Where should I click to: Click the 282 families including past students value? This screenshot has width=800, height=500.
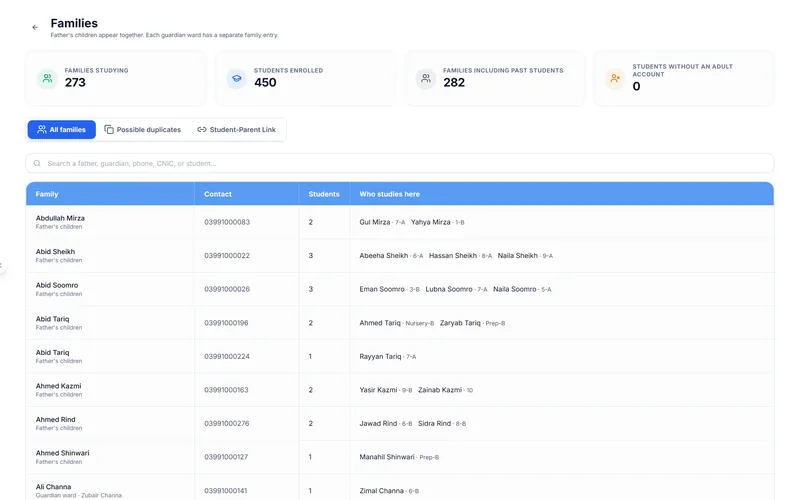click(454, 83)
